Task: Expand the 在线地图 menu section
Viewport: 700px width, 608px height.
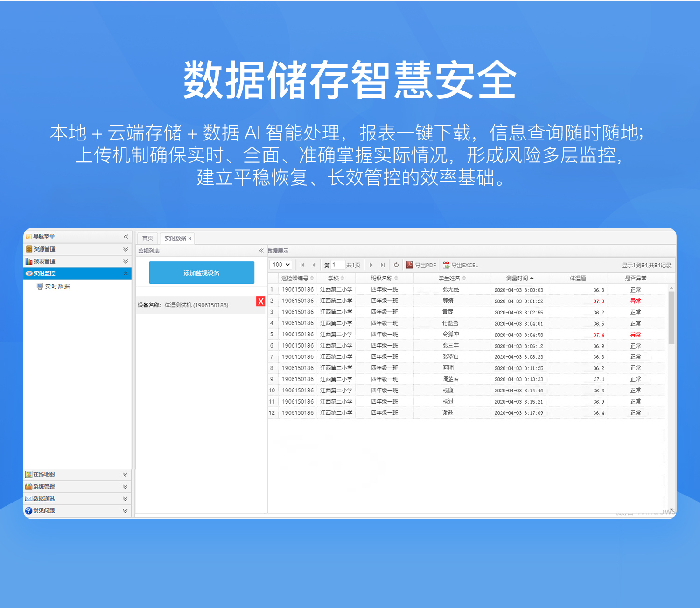Action: pos(125,475)
